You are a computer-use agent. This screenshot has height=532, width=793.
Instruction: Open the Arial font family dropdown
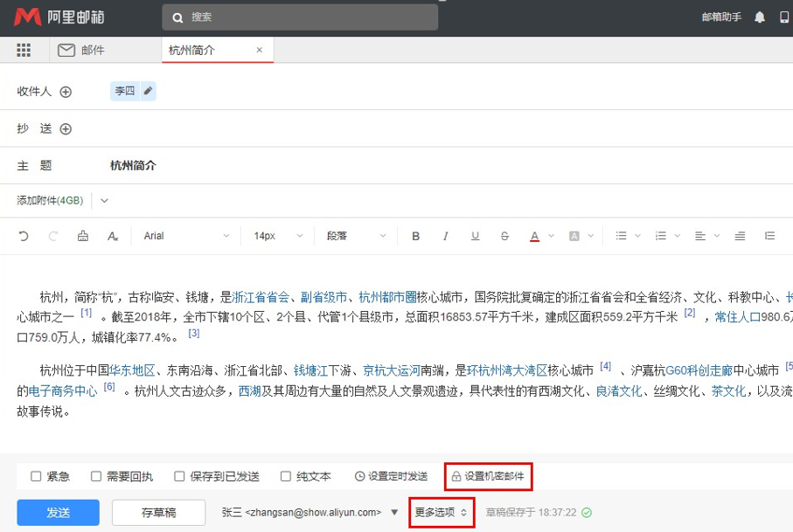[186, 236]
